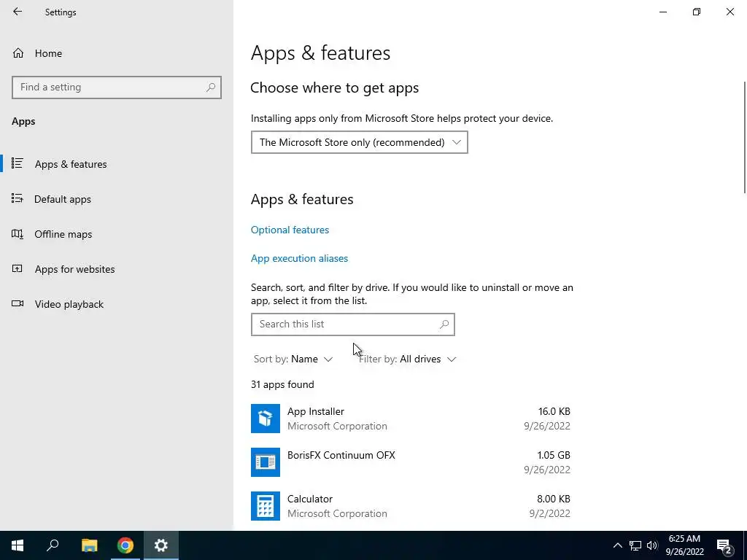Open the Sort by Name dropdown
Viewport: 747px width, 560px height.
pyautogui.click(x=293, y=359)
